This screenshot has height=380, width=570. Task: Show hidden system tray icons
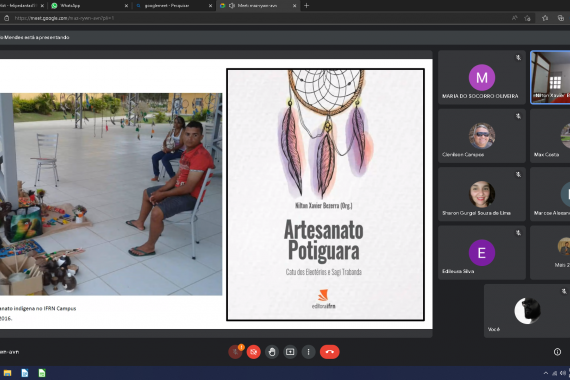pyautogui.click(x=546, y=373)
